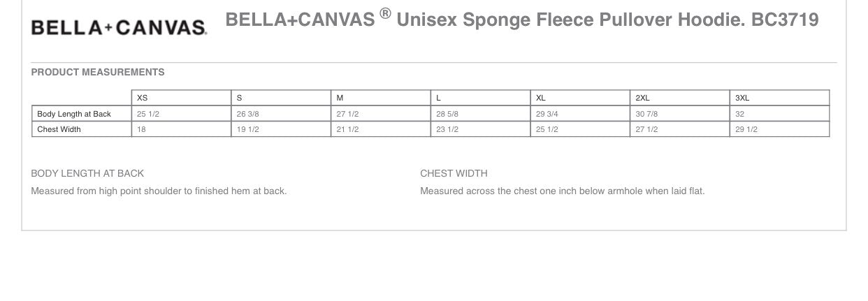Select the S size column header
868x301 pixels.
[240, 98]
